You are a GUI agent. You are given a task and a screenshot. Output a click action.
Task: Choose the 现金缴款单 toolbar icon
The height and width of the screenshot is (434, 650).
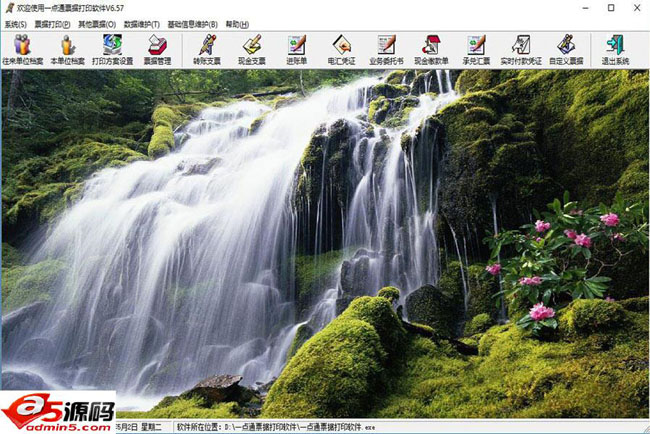click(x=431, y=49)
